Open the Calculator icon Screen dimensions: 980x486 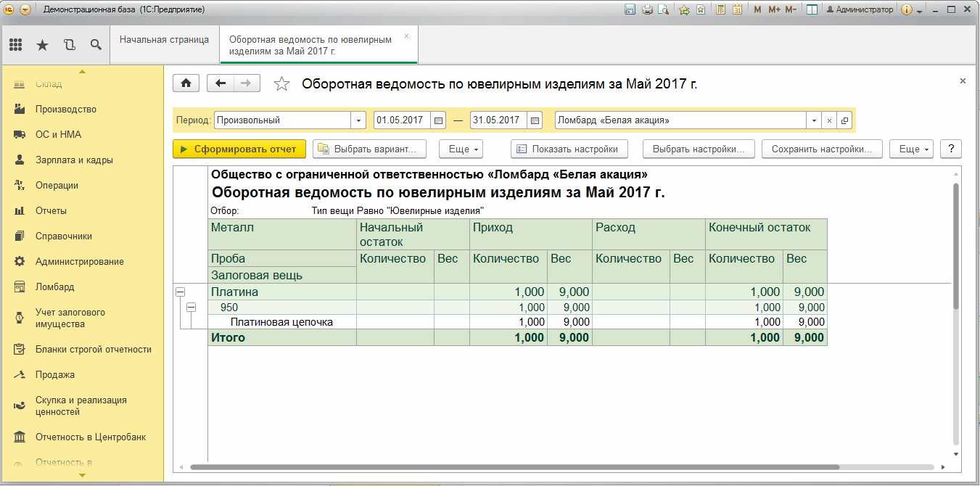pos(721,10)
